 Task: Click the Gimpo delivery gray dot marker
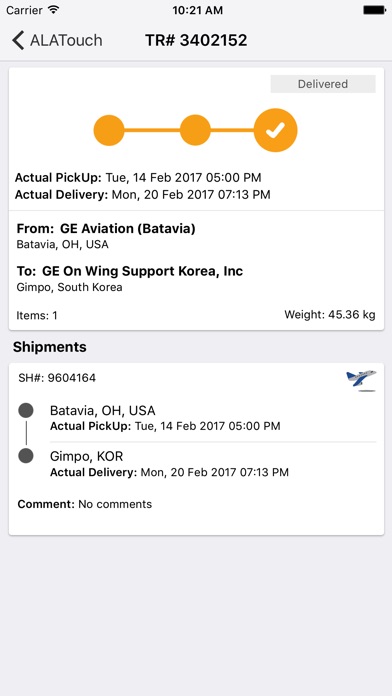[x=26, y=456]
